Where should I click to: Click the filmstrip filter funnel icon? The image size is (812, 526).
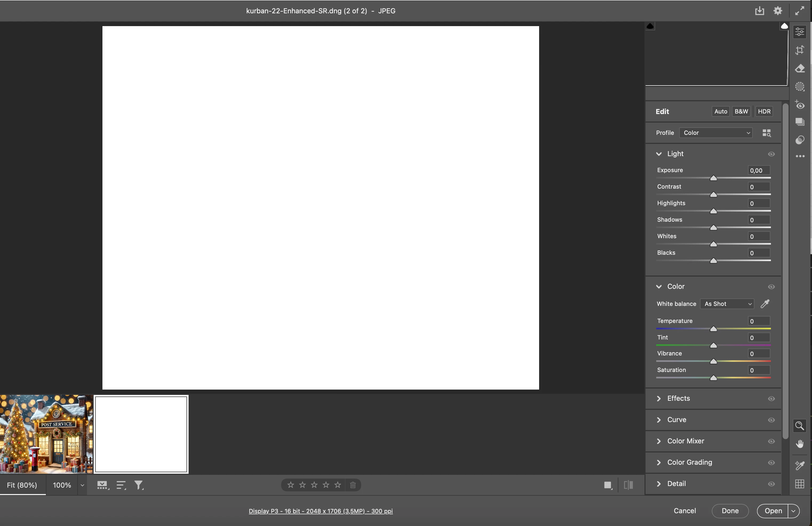point(138,485)
